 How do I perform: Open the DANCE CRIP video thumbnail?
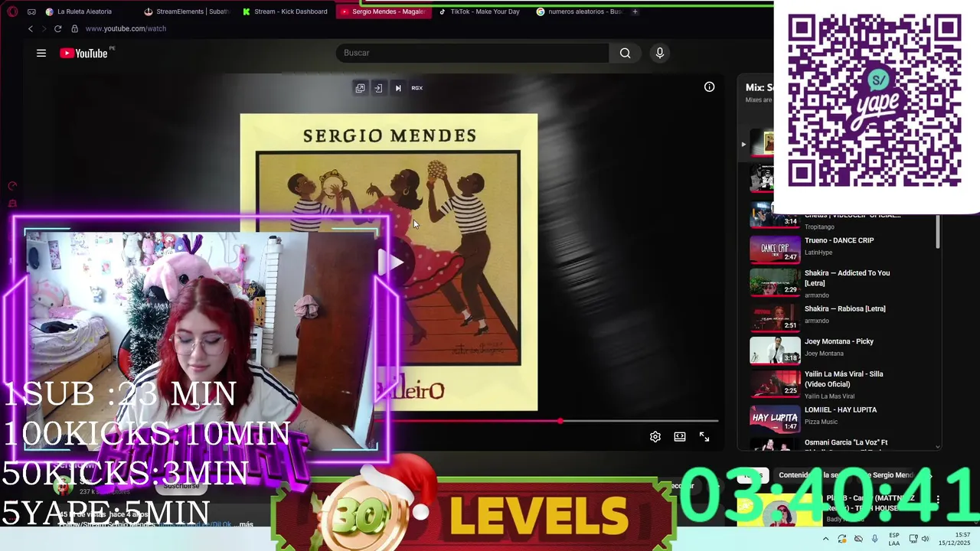point(775,249)
